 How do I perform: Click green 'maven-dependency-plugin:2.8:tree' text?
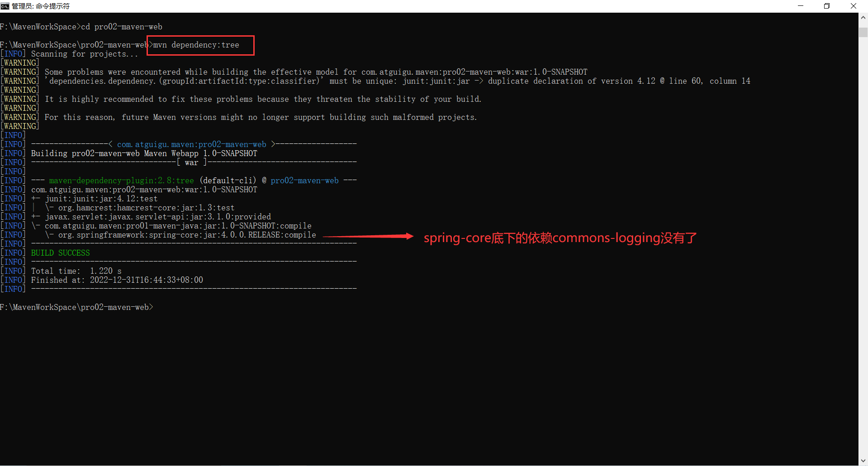point(122,181)
